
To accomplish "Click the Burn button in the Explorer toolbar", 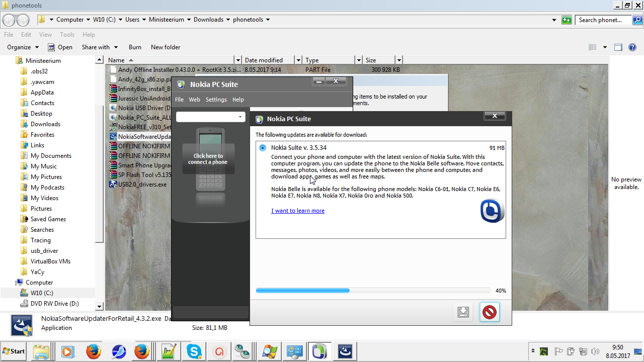I will click(x=135, y=47).
